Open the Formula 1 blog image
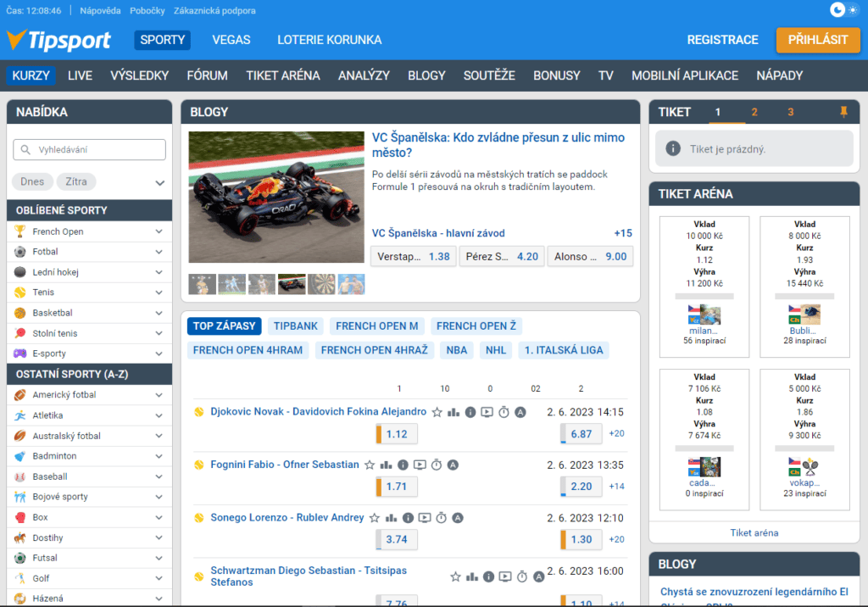The height and width of the screenshot is (607, 868). [x=276, y=197]
